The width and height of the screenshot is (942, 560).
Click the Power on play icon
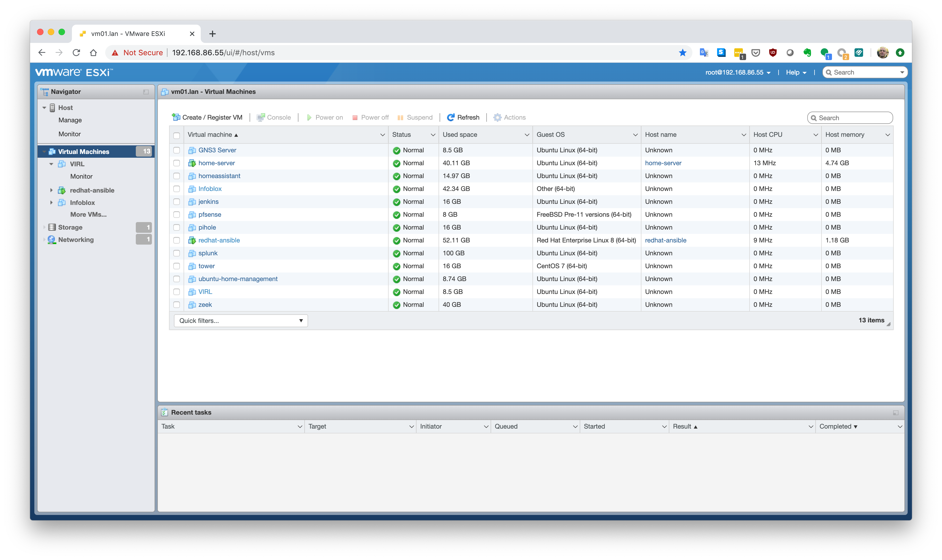pos(309,118)
